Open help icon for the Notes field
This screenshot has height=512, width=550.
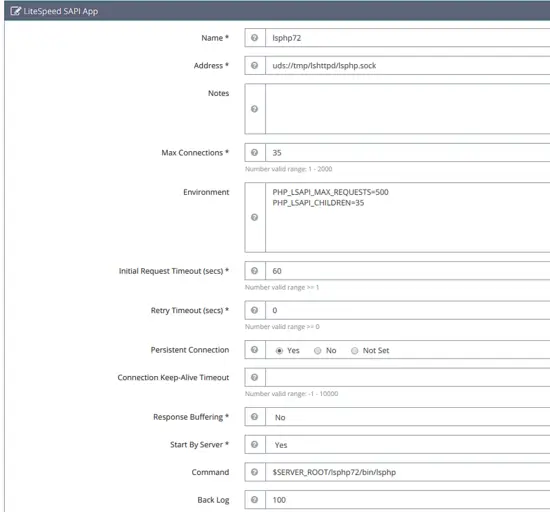click(255, 109)
